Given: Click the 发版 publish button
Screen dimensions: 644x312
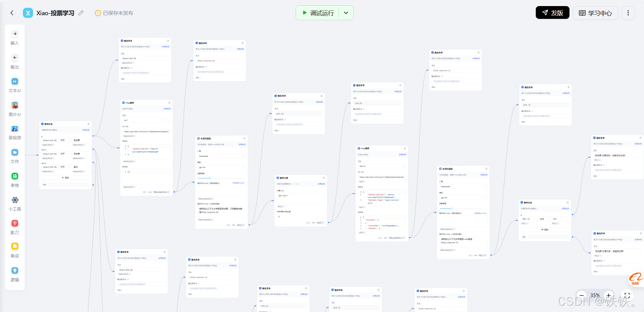Looking at the screenshot, I should tap(552, 13).
